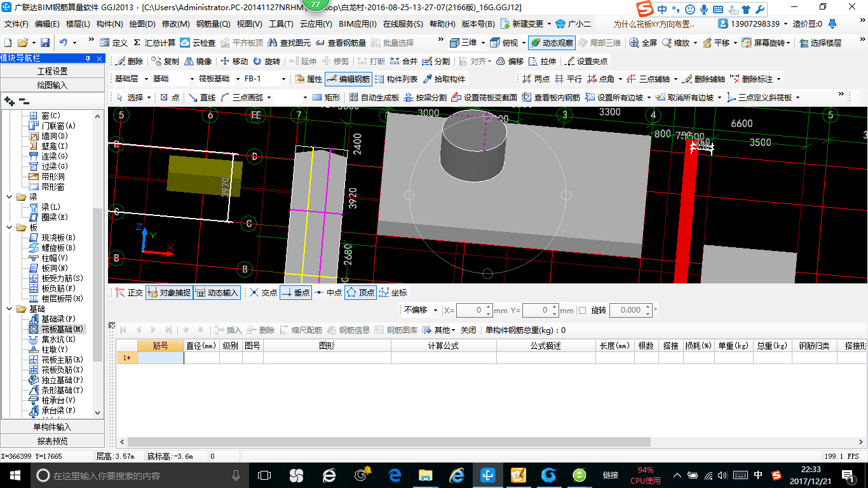Select the 偏移 offset tool
Image resolution: width=868 pixels, height=488 pixels.
click(510, 61)
